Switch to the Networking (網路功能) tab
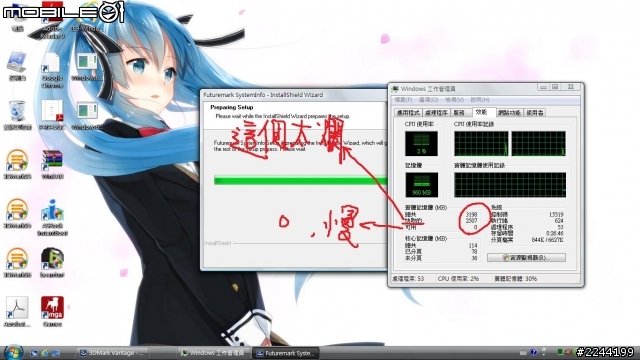Screen dimensions: 640x360 pos(509,113)
